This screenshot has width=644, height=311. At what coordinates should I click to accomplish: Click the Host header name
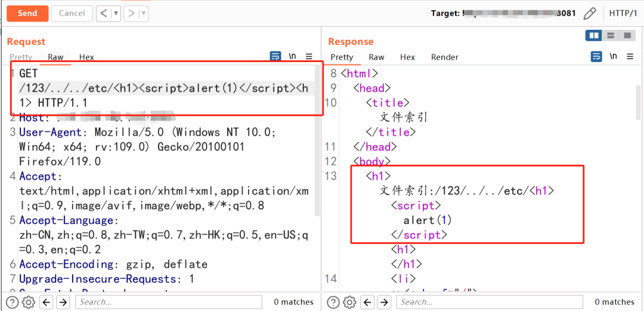(31, 118)
